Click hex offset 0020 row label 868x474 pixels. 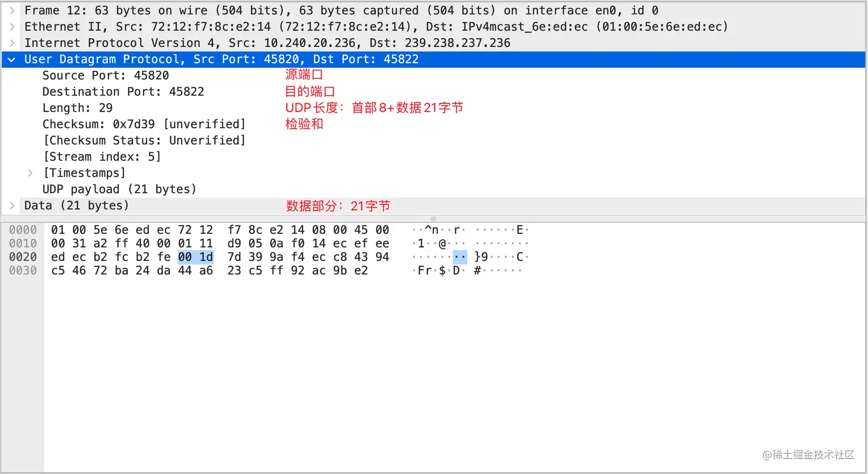(23, 257)
